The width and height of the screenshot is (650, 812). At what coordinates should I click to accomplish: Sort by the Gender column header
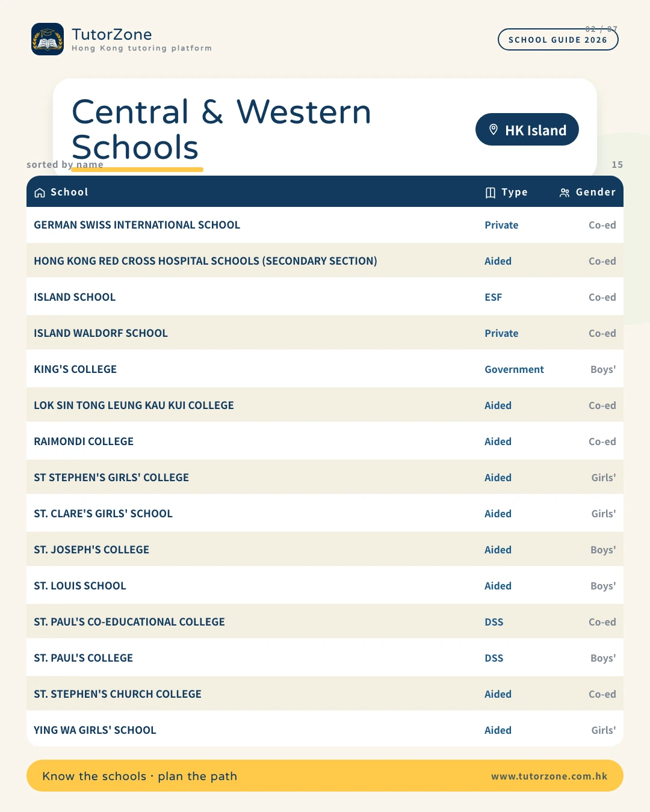coord(595,192)
